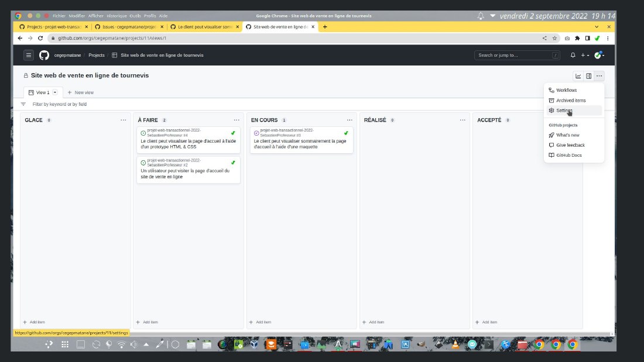Viewport: 644px width, 362px height.
Task: Toggle the project details side panel icon
Action: click(589, 76)
